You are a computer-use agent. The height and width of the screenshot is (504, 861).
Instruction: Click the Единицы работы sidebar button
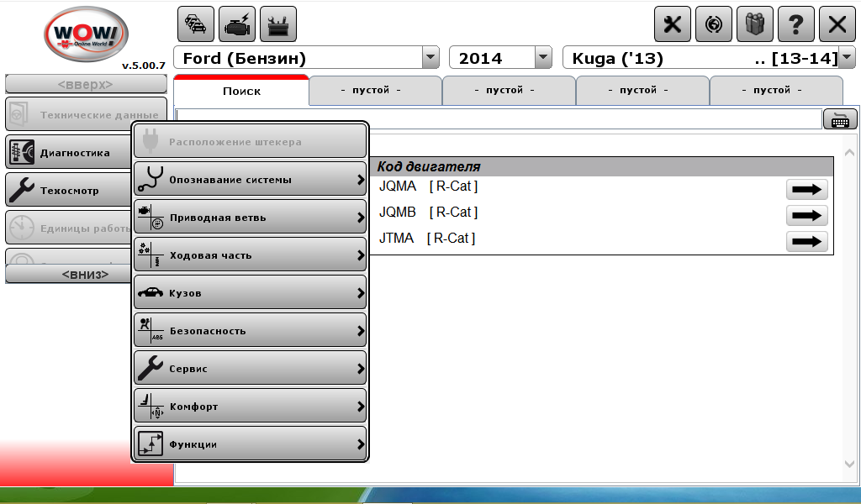68,228
